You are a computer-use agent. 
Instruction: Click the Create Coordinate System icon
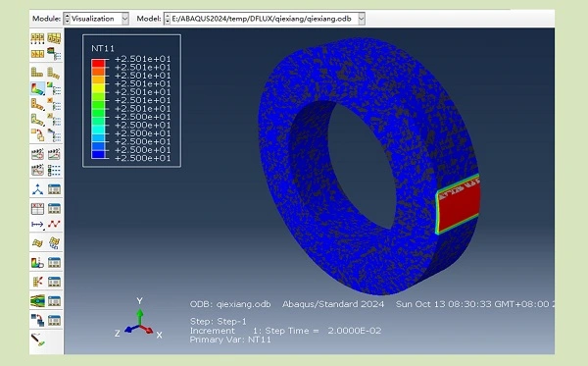(37, 188)
